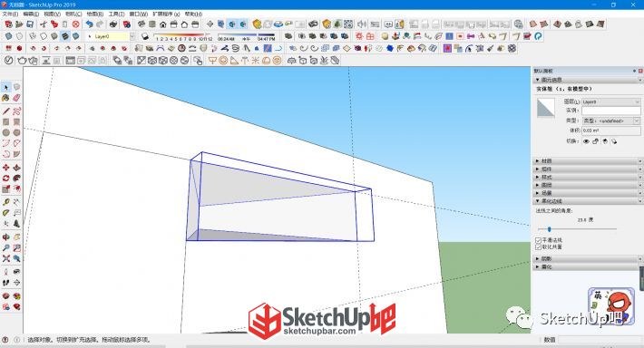This screenshot has height=348, width=644.
Task: Open the Layer0 dropdown in the toolbar
Action: pyautogui.click(x=112, y=36)
